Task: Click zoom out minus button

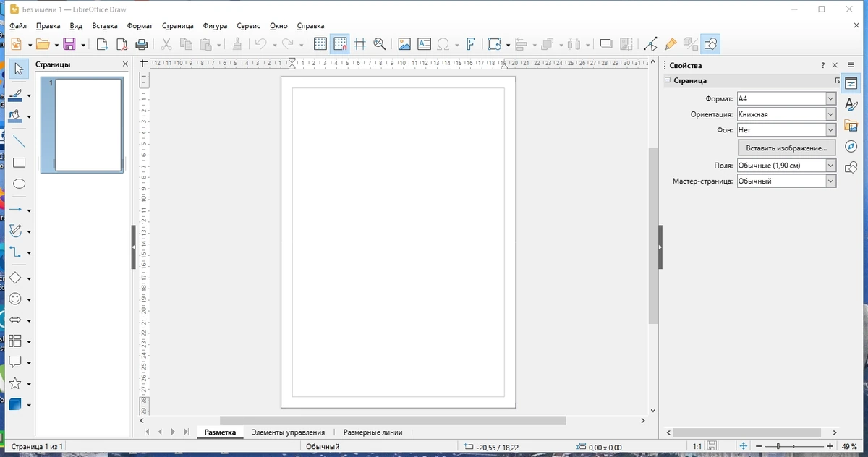Action: tap(760, 447)
